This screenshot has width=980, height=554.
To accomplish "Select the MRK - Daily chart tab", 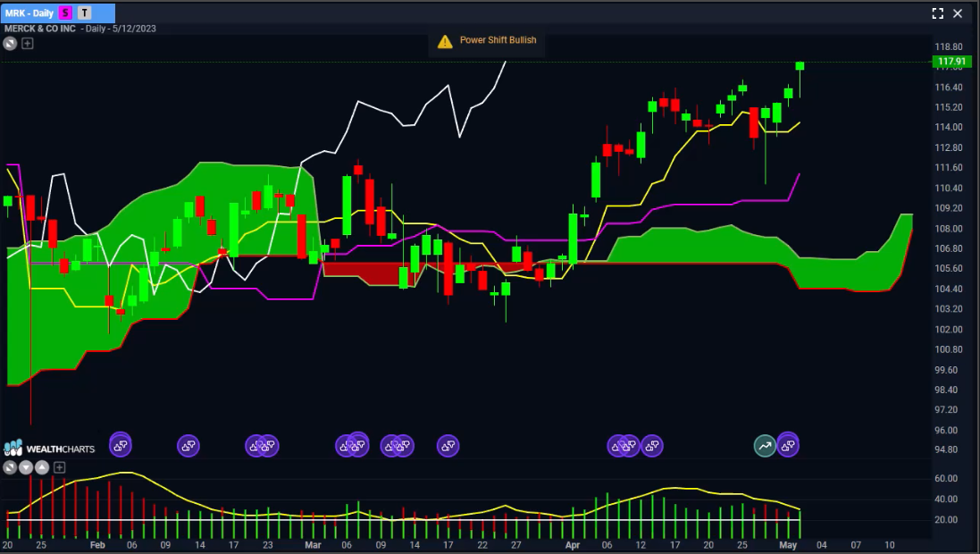I will coord(57,13).
